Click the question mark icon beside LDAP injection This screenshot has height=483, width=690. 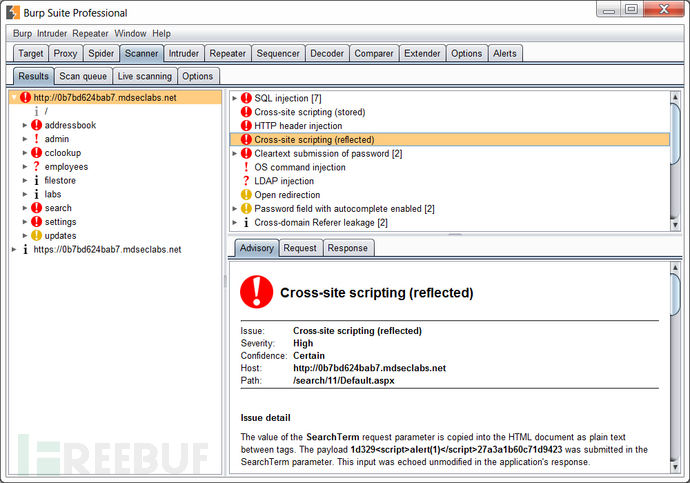pyautogui.click(x=246, y=181)
